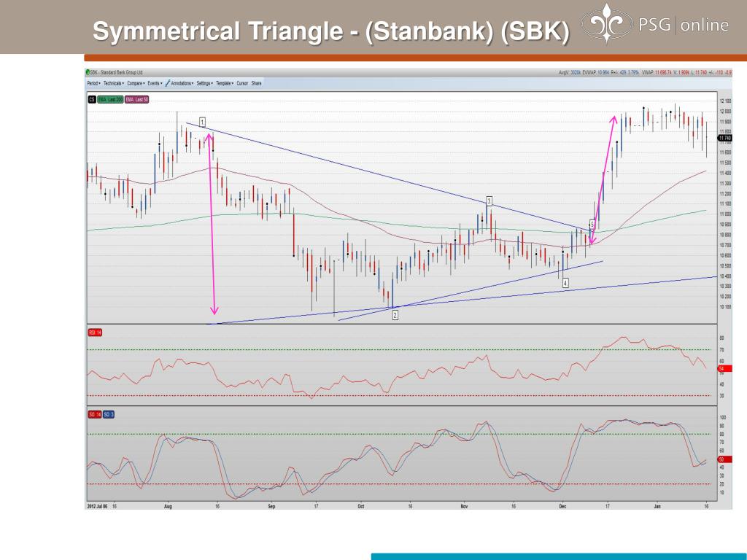Toggle the SO 3 stochastic badge

click(x=109, y=415)
